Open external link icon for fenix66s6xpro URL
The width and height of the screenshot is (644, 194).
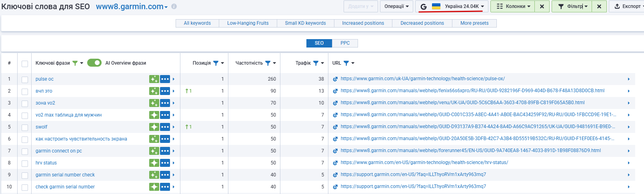[x=335, y=91]
